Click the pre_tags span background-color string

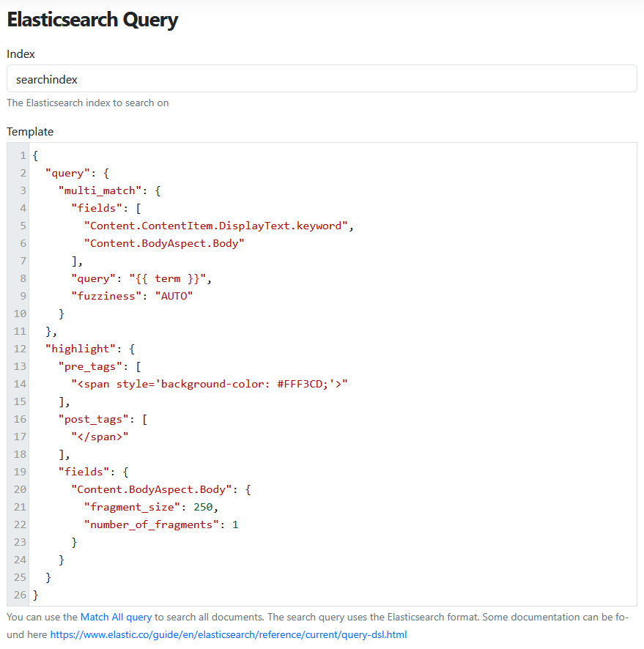point(209,384)
